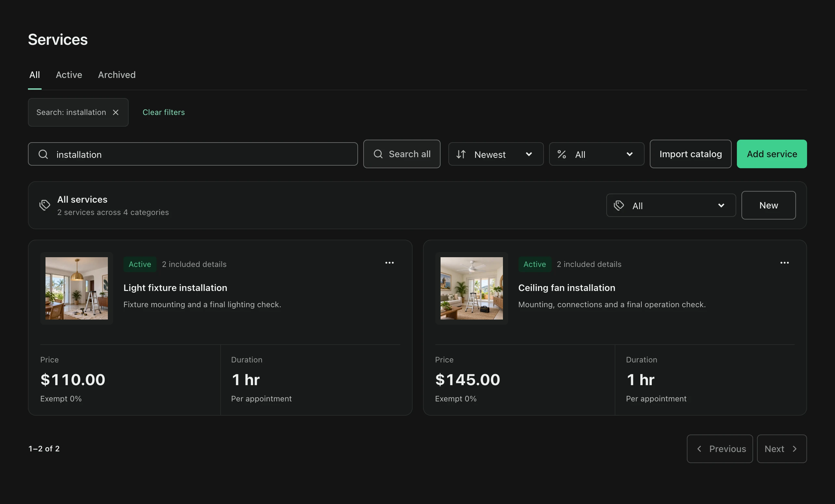This screenshot has height=504, width=835.
Task: Click the Active badge on Light fixture card
Action: [140, 264]
